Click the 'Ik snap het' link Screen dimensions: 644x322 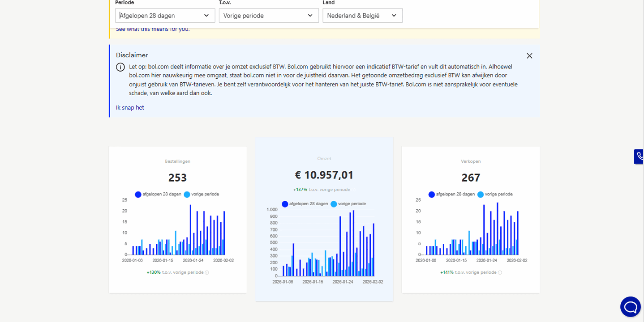(x=130, y=107)
